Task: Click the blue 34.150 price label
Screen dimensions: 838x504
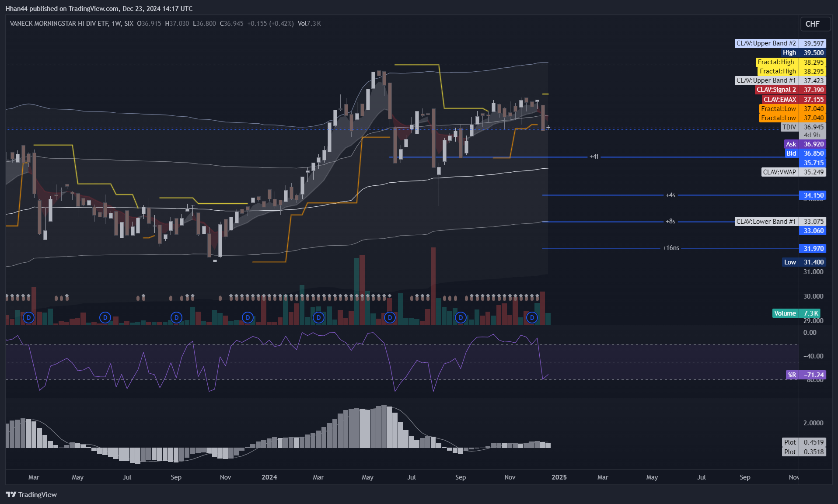Action: click(814, 195)
